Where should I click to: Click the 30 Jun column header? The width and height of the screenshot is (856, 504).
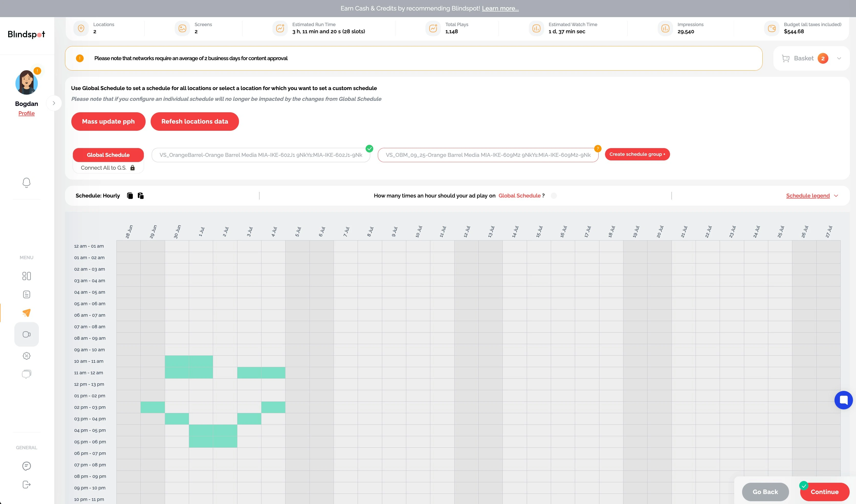pos(177,232)
